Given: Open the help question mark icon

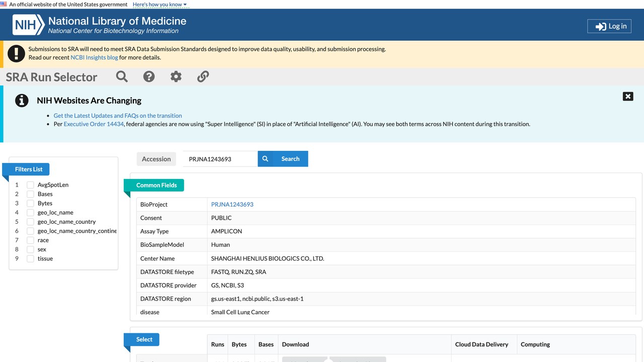Looking at the screenshot, I should coord(149,76).
